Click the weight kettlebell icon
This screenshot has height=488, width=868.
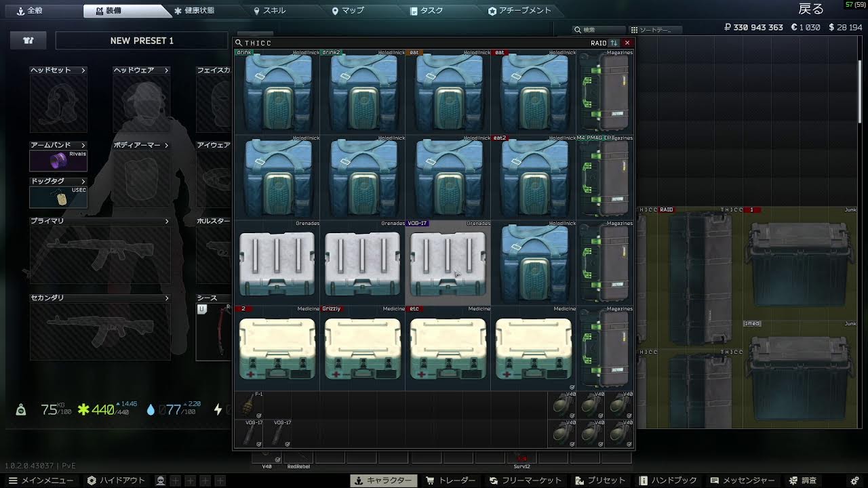(x=21, y=409)
